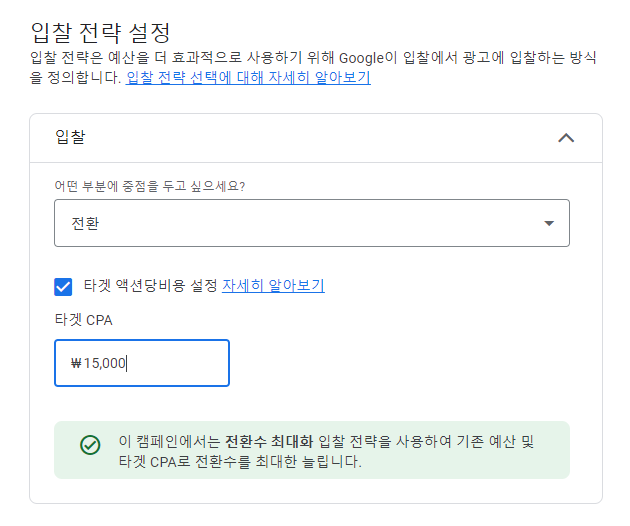Image resolution: width=630 pixels, height=526 pixels.
Task: Click the 타겟 액션당비용 설정 label text
Action: click(x=150, y=286)
